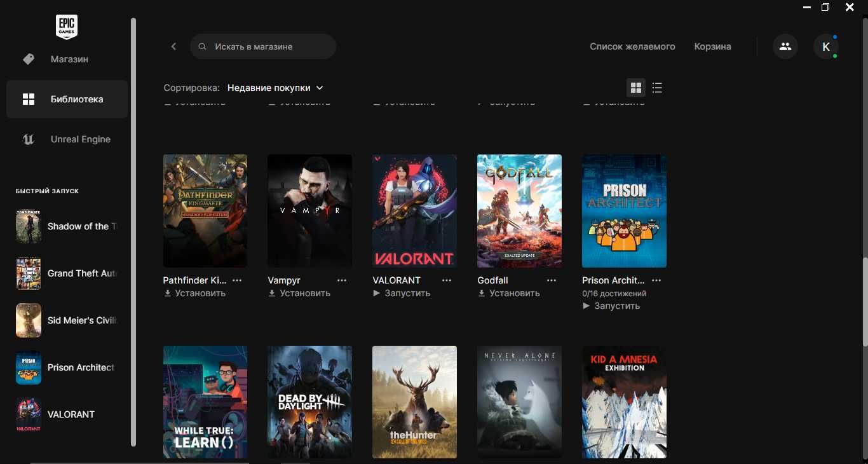Click Shadow of the Tomb Raider sidebar thumbnail
Viewport: 868px width, 464px height.
[29, 226]
